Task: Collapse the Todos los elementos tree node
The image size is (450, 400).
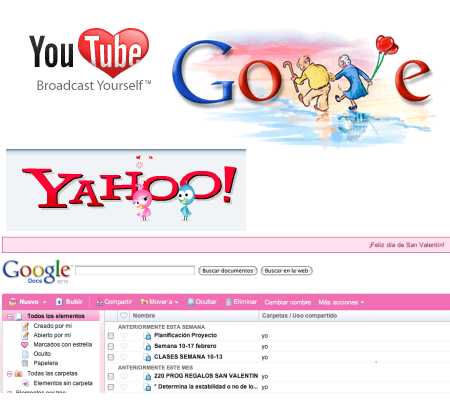Action: pos(10,316)
